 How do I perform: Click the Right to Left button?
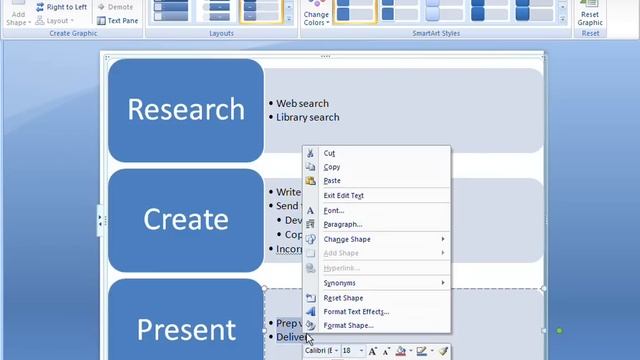[61, 7]
